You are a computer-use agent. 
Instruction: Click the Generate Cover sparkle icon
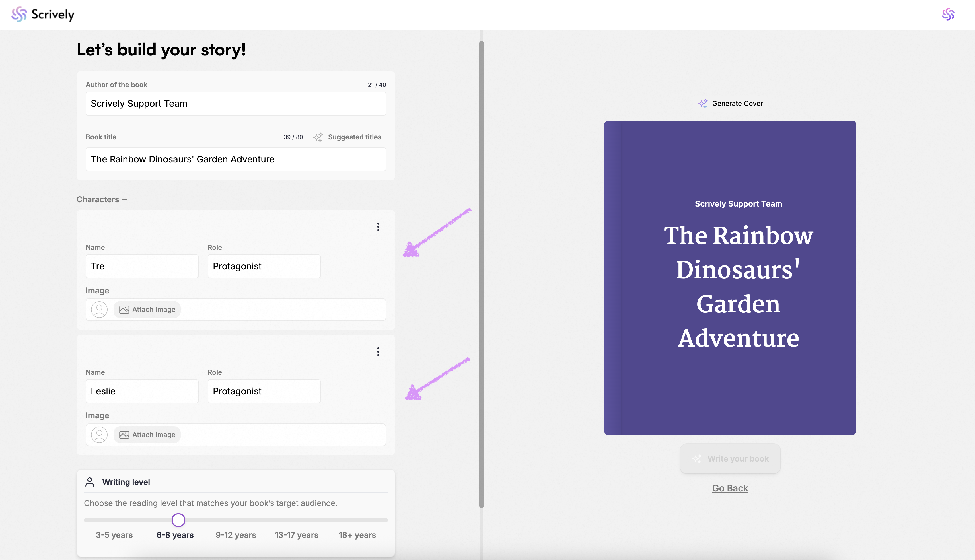pos(703,104)
